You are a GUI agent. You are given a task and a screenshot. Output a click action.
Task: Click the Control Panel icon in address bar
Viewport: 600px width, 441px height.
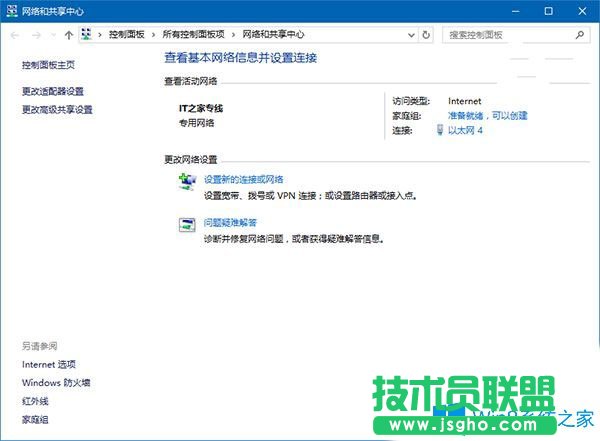click(x=87, y=34)
